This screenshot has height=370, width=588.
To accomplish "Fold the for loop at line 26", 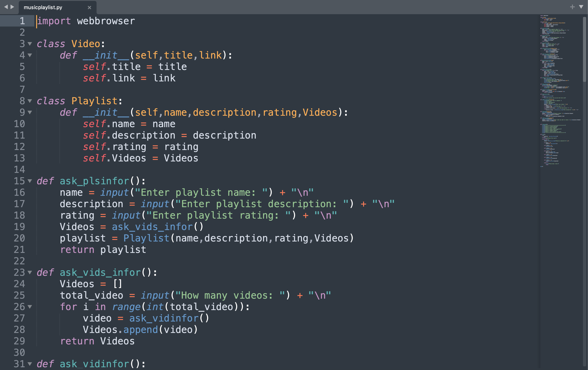I will (x=30, y=307).
